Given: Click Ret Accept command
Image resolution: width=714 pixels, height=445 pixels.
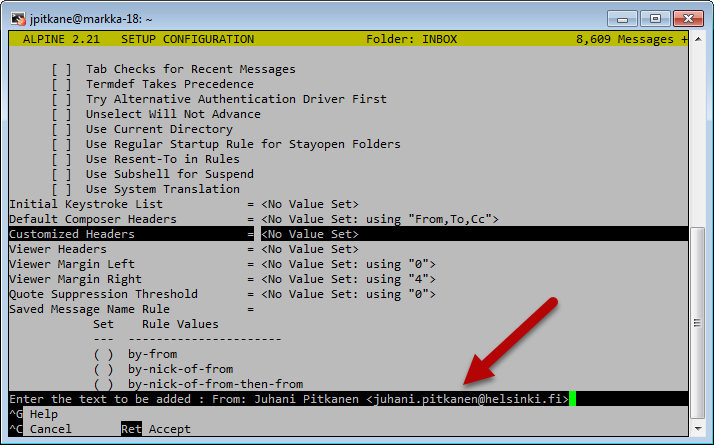Looking at the screenshot, I should pyautogui.click(x=156, y=429).
